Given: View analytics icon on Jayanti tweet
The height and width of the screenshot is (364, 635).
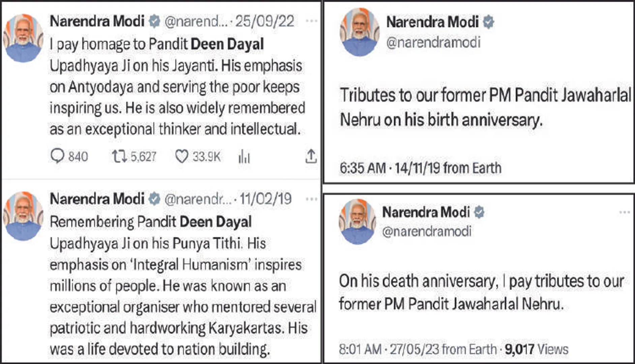Looking at the screenshot, I should 244,157.
